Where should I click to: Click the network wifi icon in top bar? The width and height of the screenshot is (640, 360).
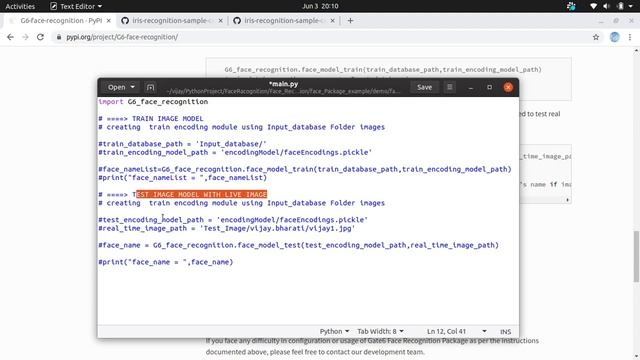point(593,6)
